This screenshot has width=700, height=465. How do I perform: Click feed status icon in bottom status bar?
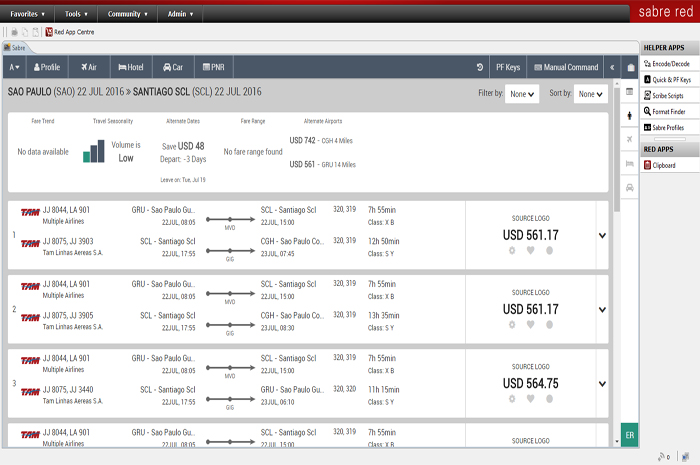pyautogui.click(x=663, y=457)
